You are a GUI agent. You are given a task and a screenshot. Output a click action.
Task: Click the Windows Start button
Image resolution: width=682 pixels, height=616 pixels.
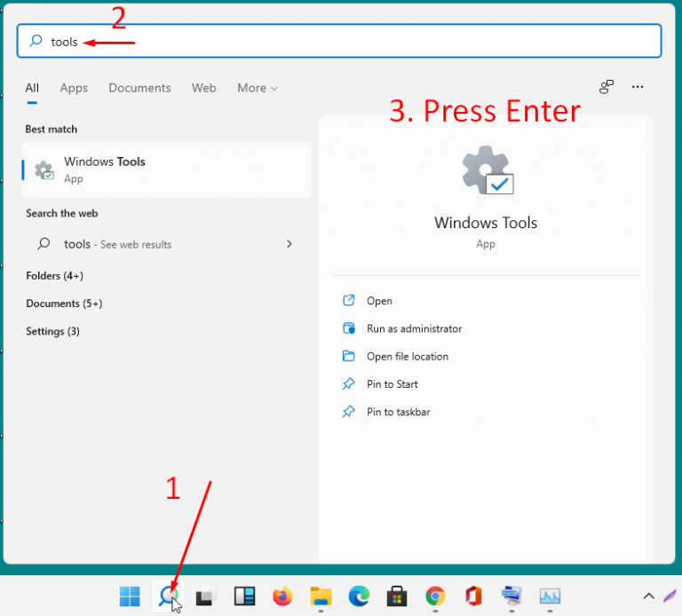[130, 596]
